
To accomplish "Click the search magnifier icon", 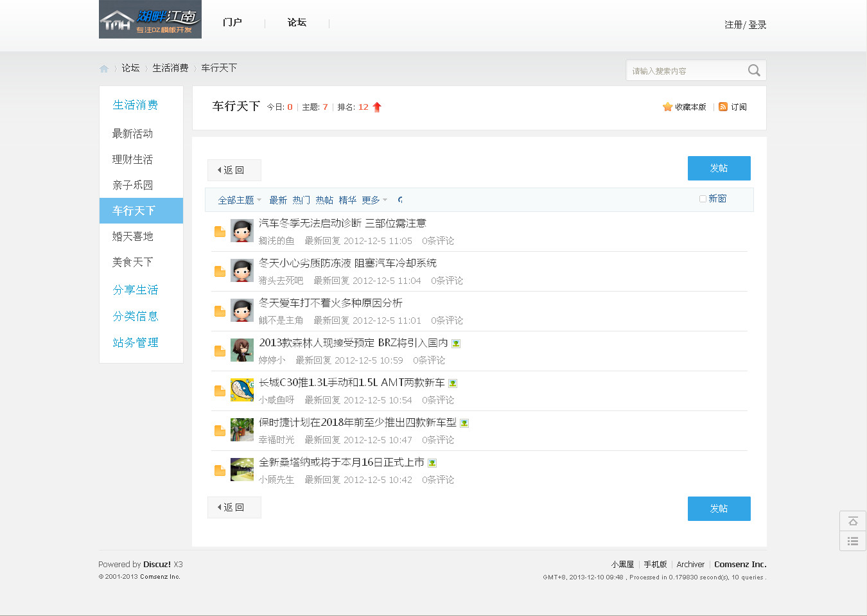I will pos(754,71).
